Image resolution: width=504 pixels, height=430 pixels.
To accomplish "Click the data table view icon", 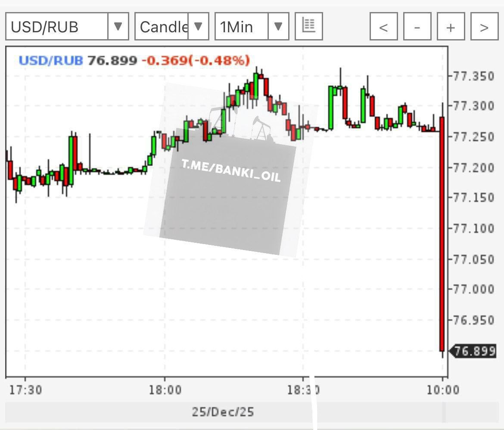I will pyautogui.click(x=308, y=26).
